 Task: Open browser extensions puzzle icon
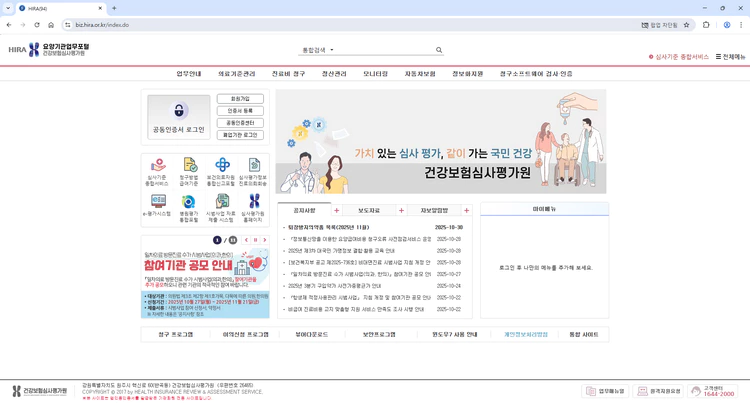coord(706,25)
